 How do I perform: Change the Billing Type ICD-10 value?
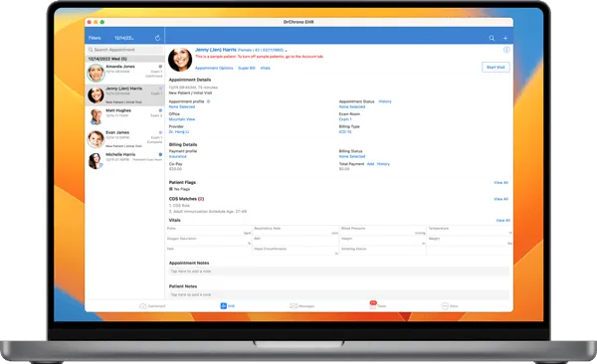[x=345, y=131]
